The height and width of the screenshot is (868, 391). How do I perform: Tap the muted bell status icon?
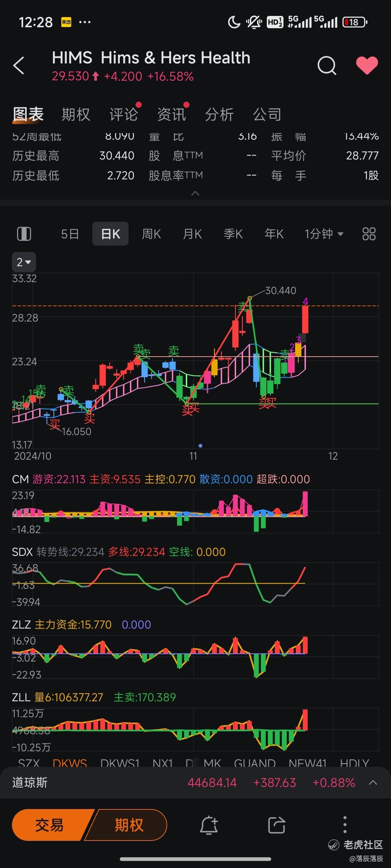pos(254,22)
